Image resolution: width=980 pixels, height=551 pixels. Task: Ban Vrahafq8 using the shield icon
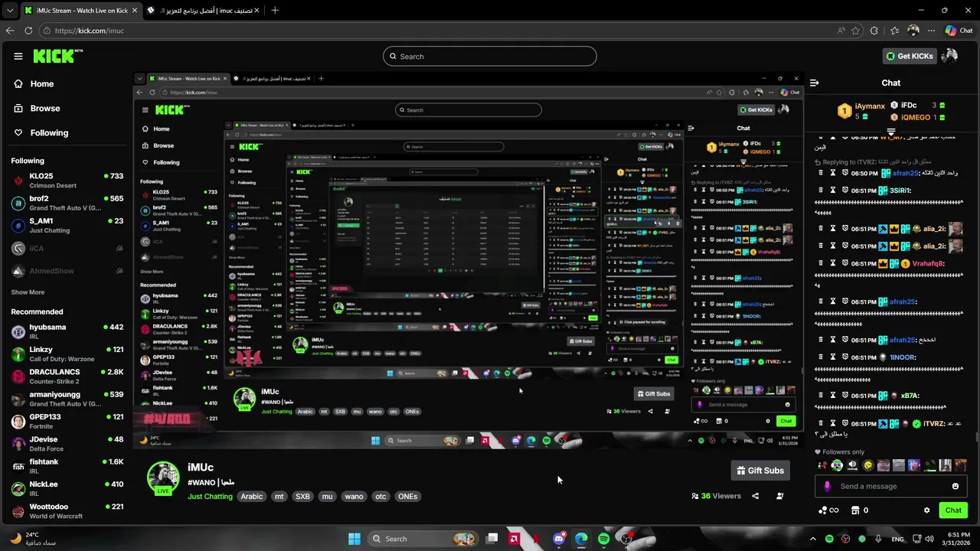click(x=845, y=263)
